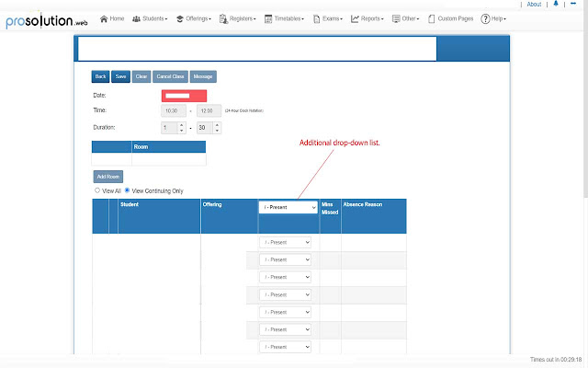The width and height of the screenshot is (588, 368).
Task: Click the Exams document icon
Action: click(x=316, y=18)
